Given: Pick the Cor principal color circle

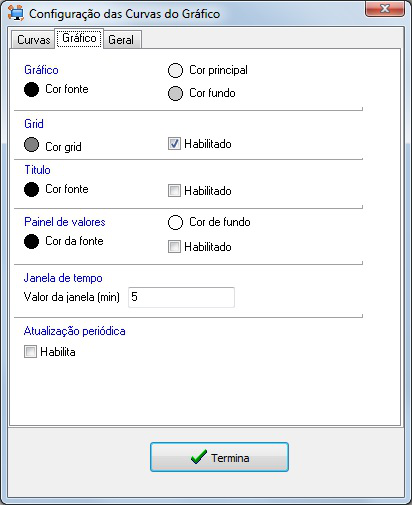Looking at the screenshot, I should (175, 70).
